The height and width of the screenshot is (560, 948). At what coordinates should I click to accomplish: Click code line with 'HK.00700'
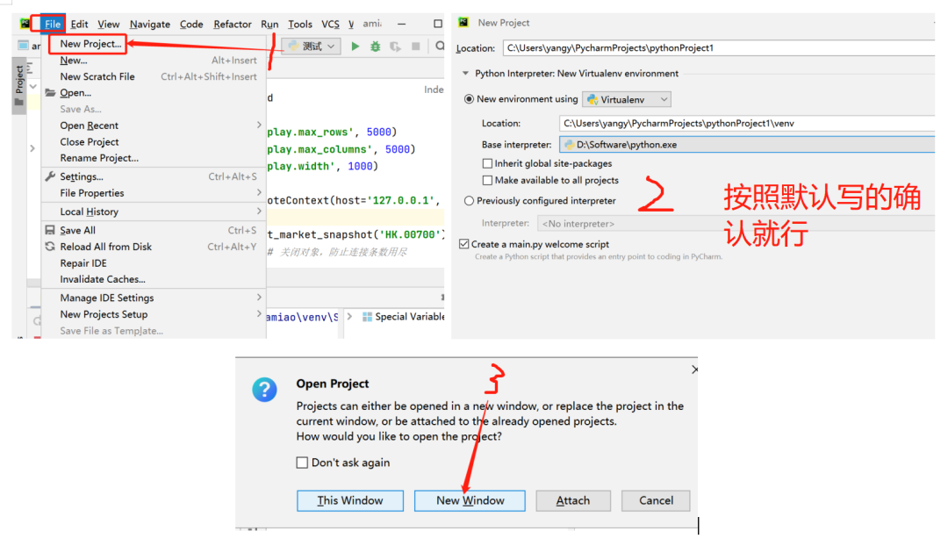tap(355, 234)
